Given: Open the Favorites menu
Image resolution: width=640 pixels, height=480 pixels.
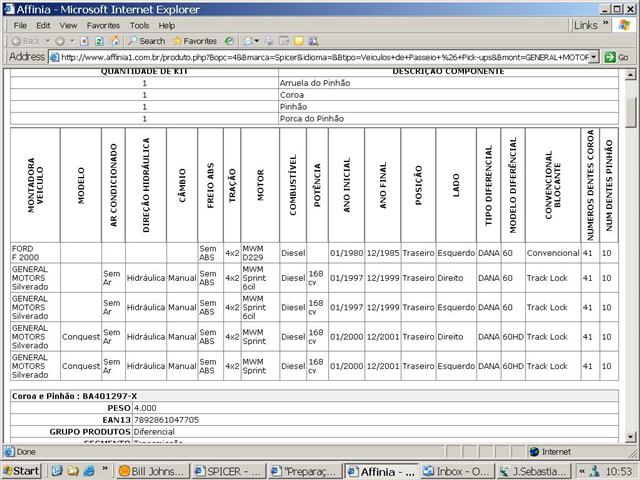Looking at the screenshot, I should pos(103,25).
